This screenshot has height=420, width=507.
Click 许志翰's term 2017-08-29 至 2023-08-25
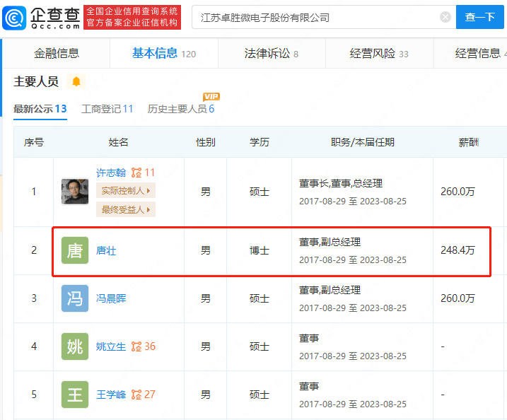pos(353,201)
